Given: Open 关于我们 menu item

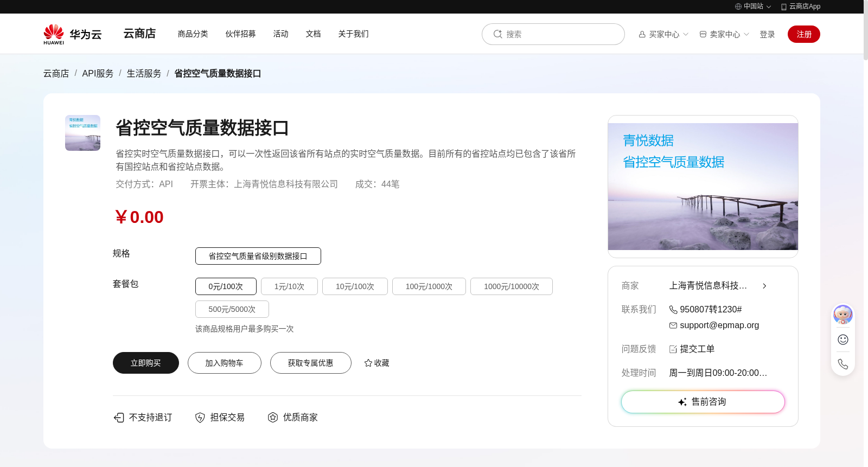Looking at the screenshot, I should point(353,34).
